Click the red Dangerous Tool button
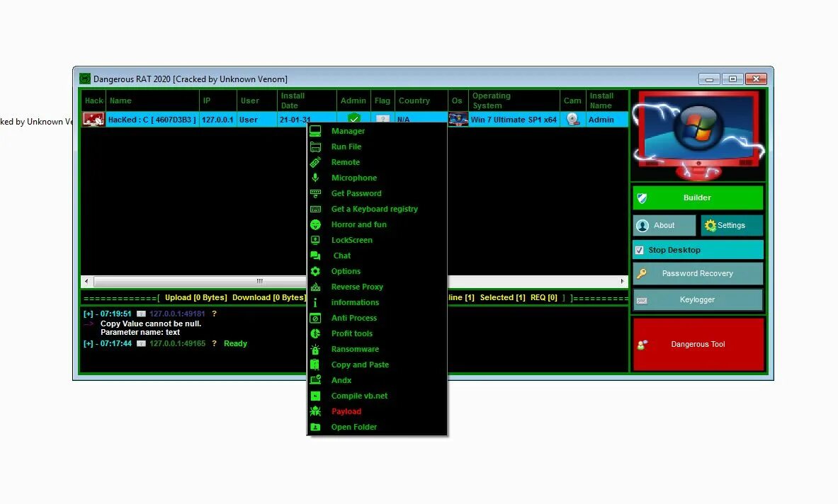 [698, 344]
